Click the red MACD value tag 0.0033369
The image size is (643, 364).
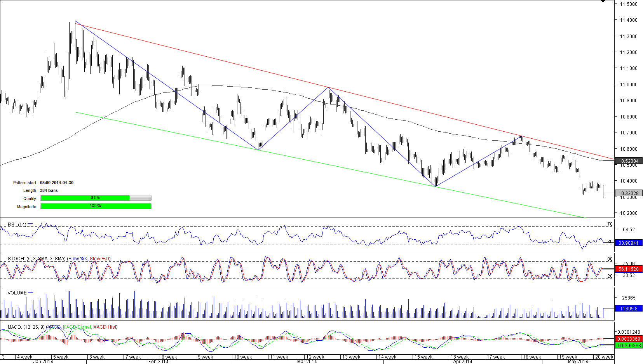tap(628, 339)
